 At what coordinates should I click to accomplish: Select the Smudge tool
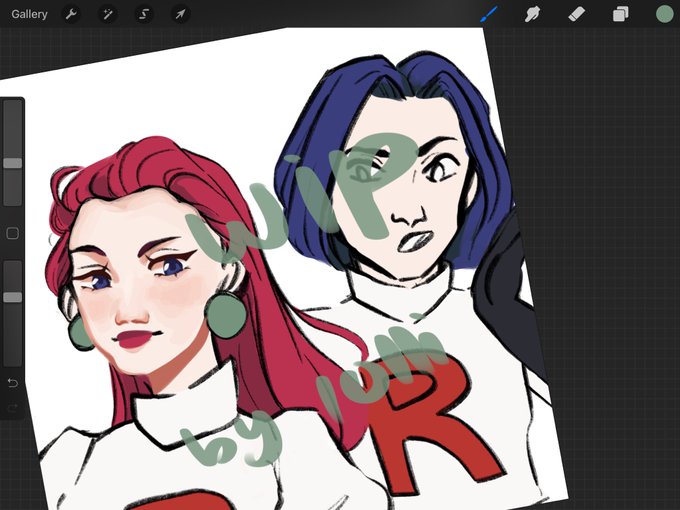pos(533,14)
